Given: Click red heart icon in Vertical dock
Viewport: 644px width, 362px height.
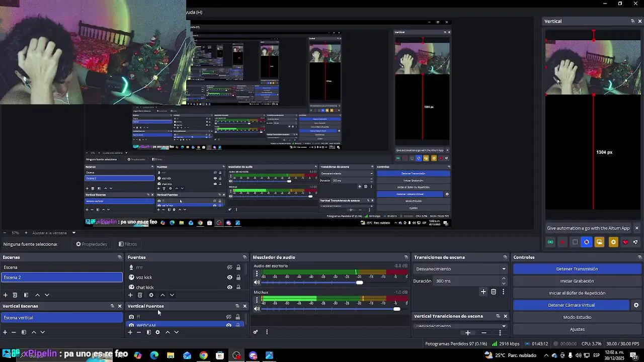Looking at the screenshot, I should coord(625,242).
